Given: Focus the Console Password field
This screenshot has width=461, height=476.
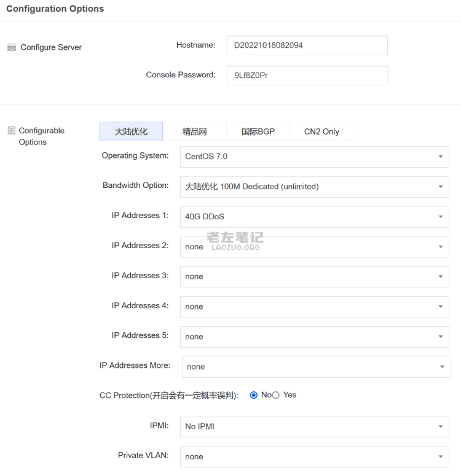Looking at the screenshot, I should [307, 76].
